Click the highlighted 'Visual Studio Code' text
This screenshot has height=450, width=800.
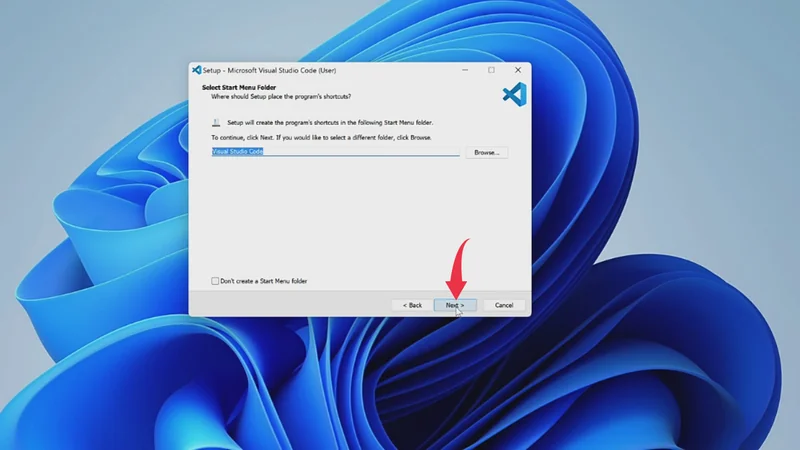(x=237, y=152)
